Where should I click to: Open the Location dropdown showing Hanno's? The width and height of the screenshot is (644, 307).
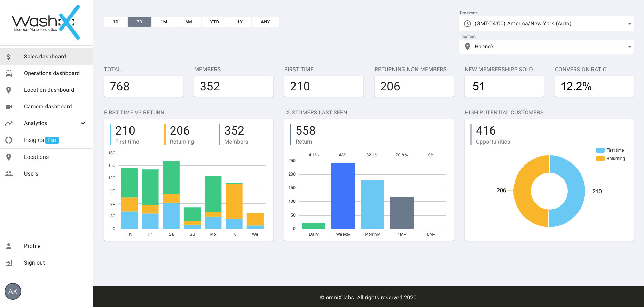[546, 47]
